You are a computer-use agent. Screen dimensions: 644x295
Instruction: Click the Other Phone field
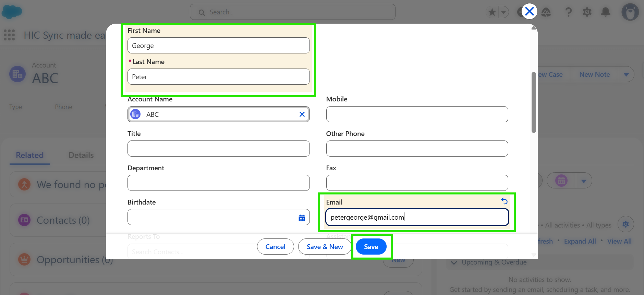coord(417,149)
